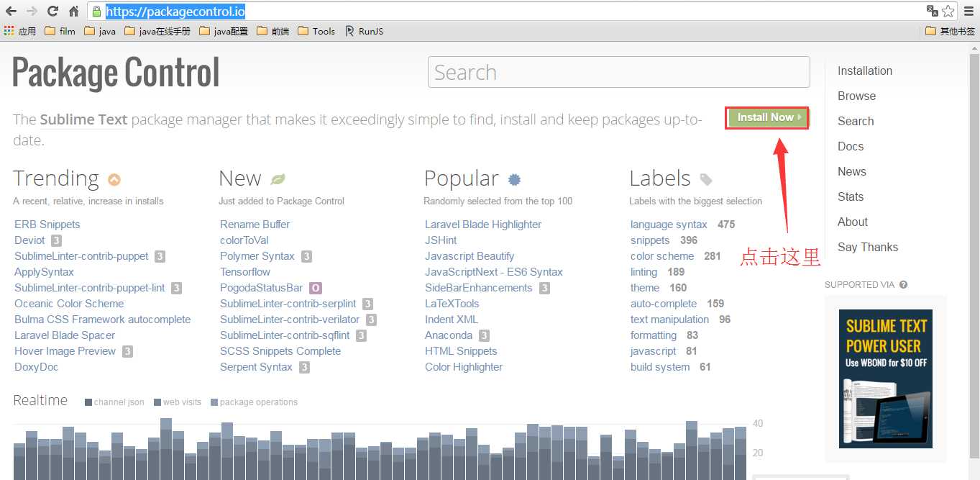Open the java bookmarks folder
The image size is (980, 480).
point(100,31)
